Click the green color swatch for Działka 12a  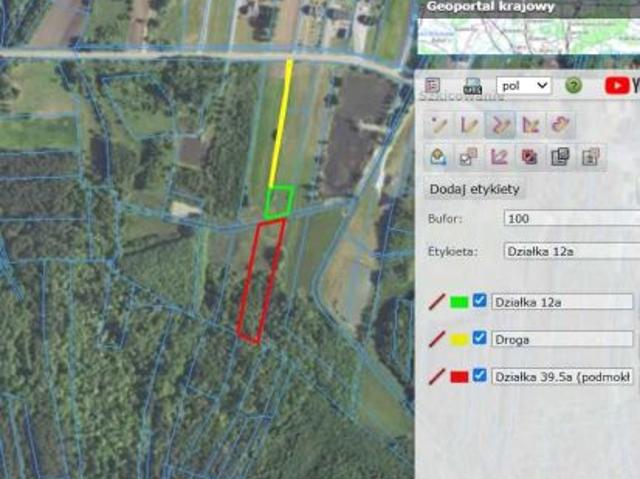[460, 301]
